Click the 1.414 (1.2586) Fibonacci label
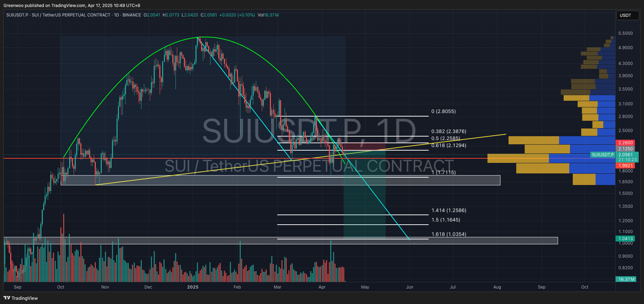This screenshot has height=304, width=644. (x=449, y=210)
